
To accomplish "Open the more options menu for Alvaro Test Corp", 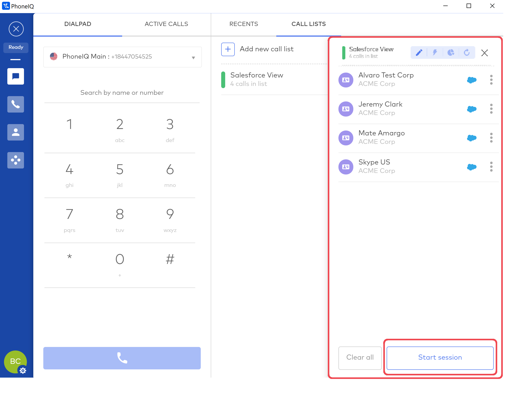I will 491,80.
